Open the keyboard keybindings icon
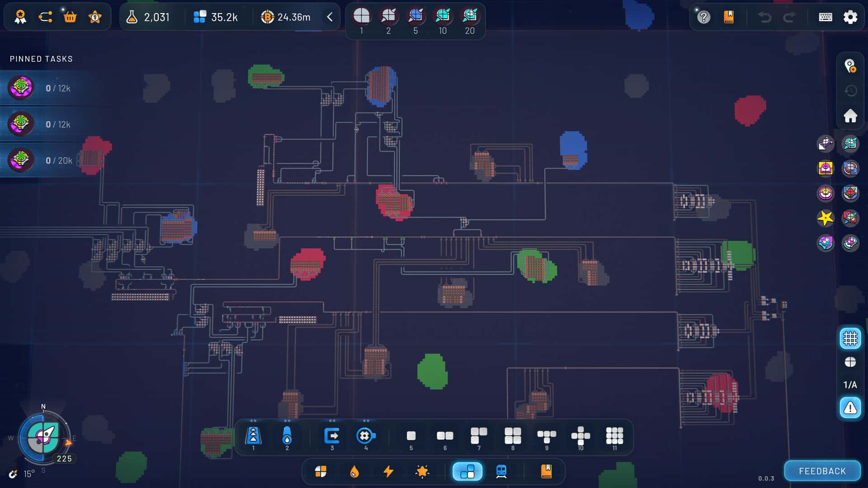The height and width of the screenshot is (488, 868). click(826, 17)
